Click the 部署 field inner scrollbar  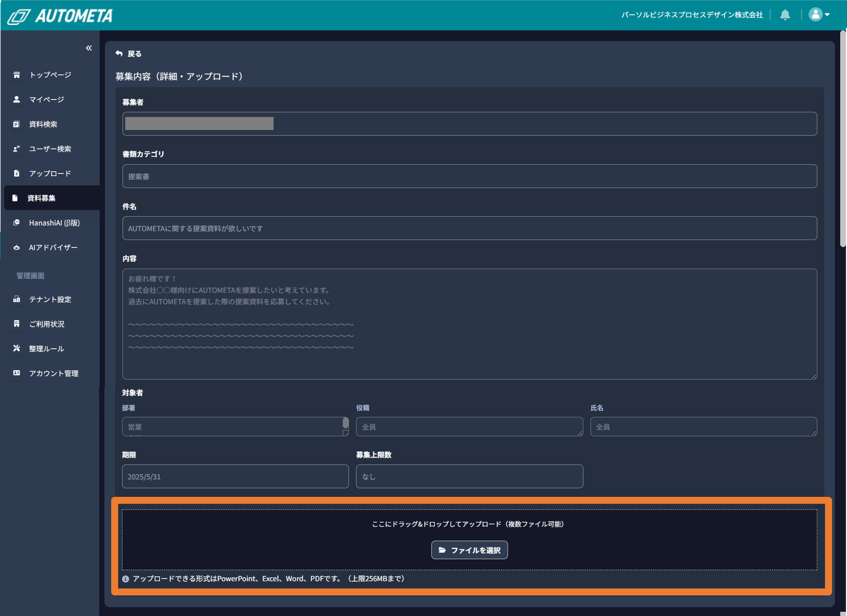(346, 423)
